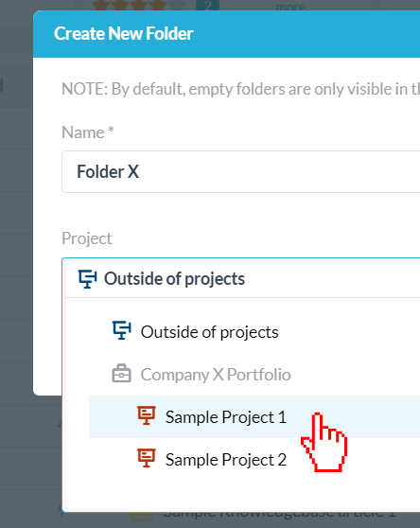
Task: Click the Create New Folder dialog title
Action: click(124, 34)
